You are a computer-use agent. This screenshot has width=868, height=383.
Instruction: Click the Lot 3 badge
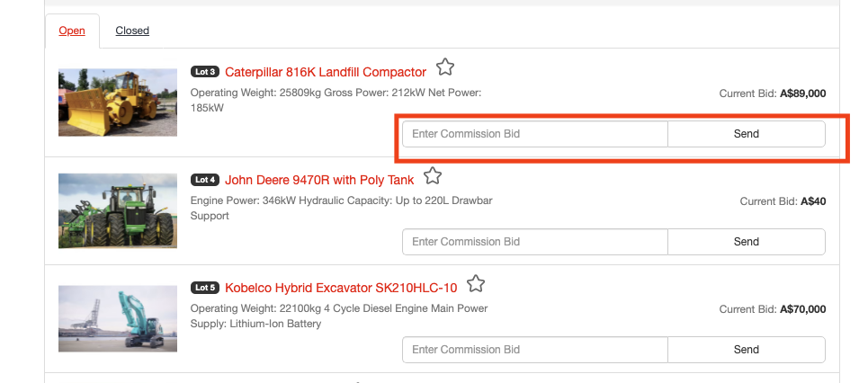[205, 72]
